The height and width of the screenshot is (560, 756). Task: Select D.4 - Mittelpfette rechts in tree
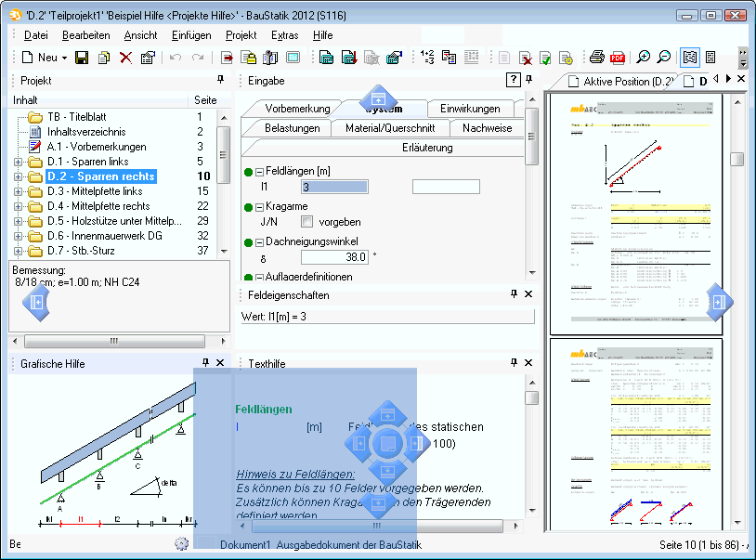(98, 206)
